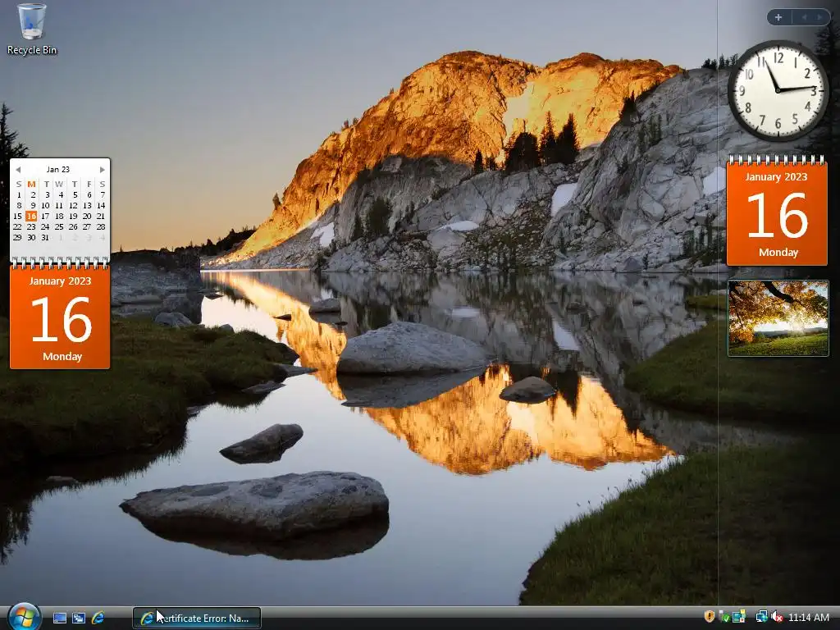Select day 1 in the mini calendar
The height and width of the screenshot is (630, 840).
(x=19, y=195)
